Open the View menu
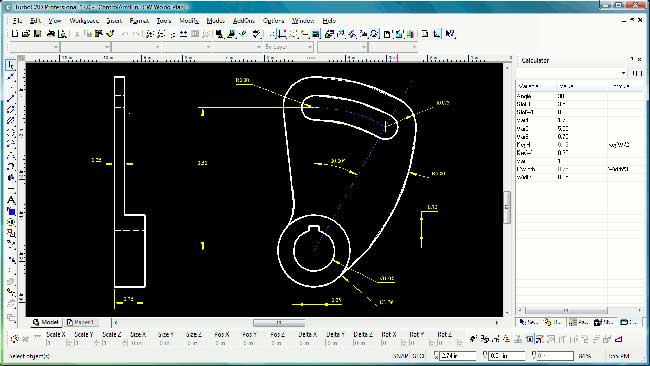This screenshot has height=366, width=650. [55, 20]
